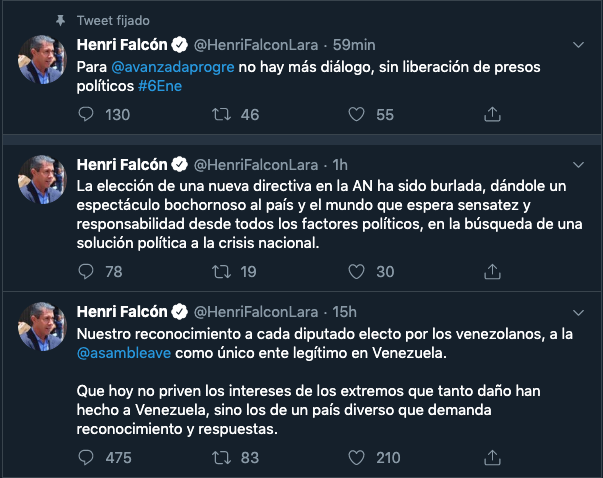
Task: Open the pinned tweet's more options chevron
Action: [577, 45]
